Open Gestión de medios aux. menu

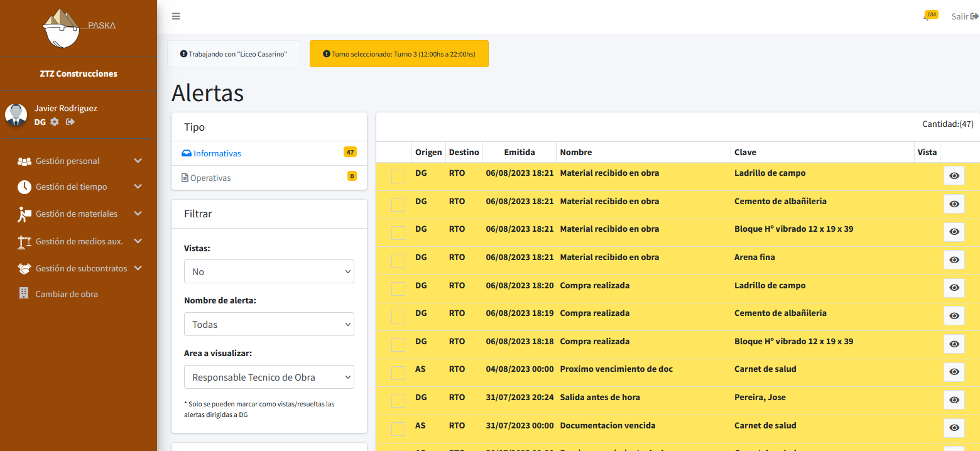click(x=79, y=241)
